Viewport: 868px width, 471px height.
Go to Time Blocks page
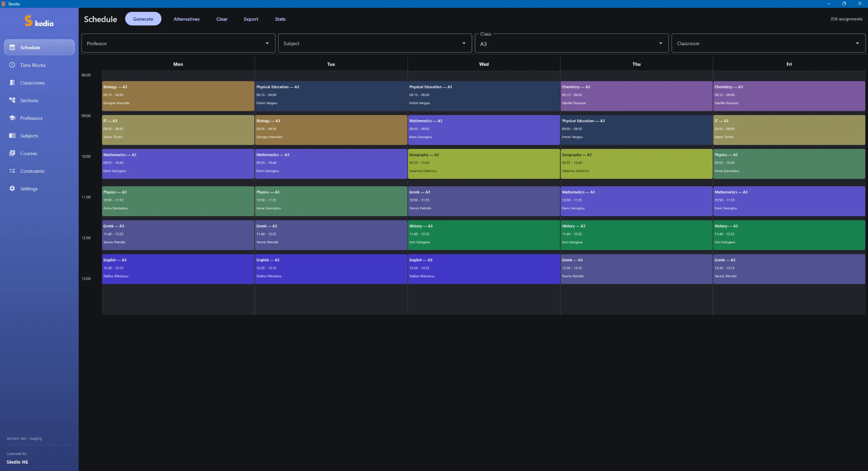(39, 65)
